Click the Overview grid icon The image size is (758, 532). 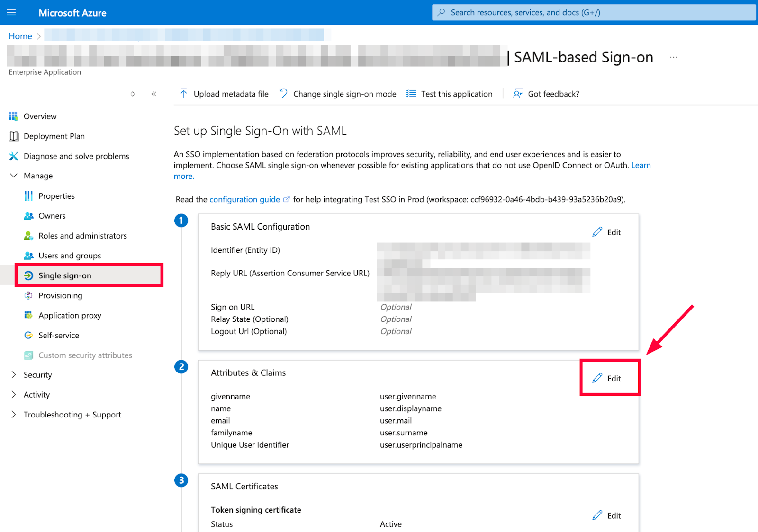pyautogui.click(x=13, y=116)
